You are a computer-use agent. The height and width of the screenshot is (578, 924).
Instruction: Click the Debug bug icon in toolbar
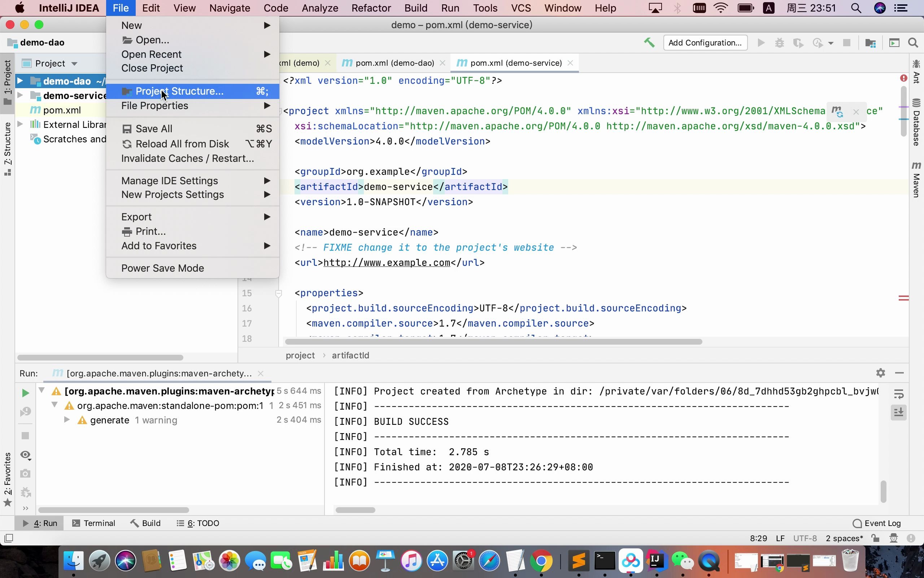[x=779, y=43]
